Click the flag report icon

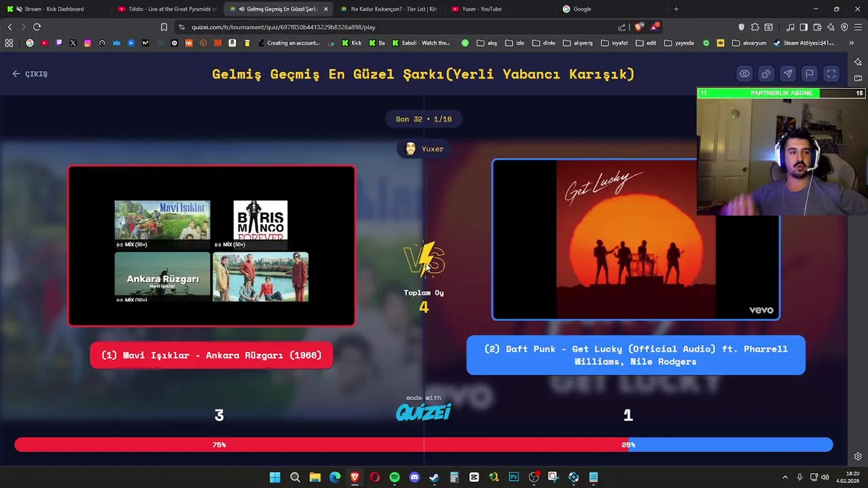point(810,74)
